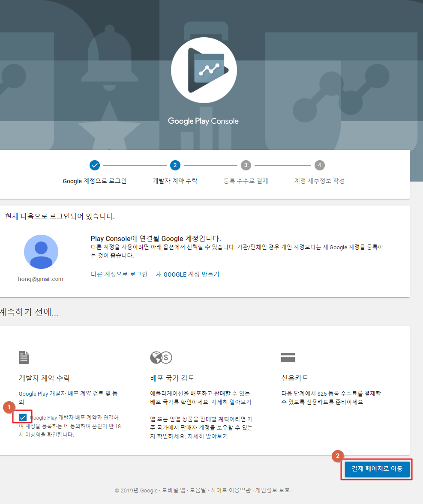
Task: Open 자세히 알아보기 link for distribution countries
Action: pos(231,402)
